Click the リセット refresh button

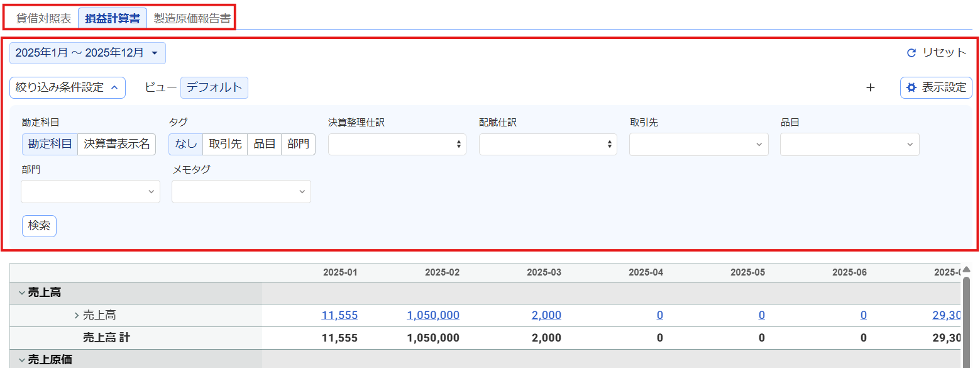coord(936,53)
